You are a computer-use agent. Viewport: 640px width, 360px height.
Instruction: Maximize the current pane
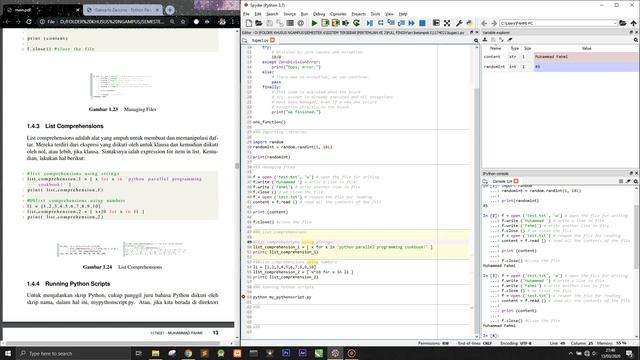(436, 23)
